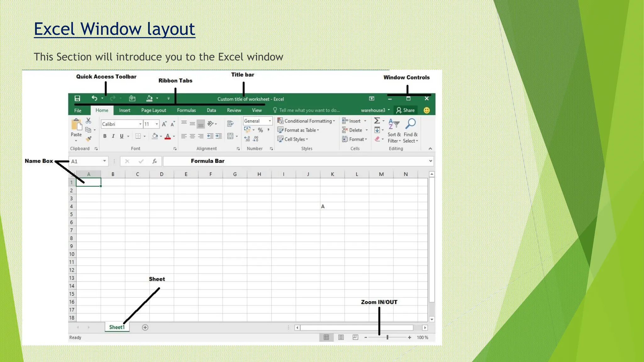
Task: Click the Redo arrow icon
Action: pos(113,98)
